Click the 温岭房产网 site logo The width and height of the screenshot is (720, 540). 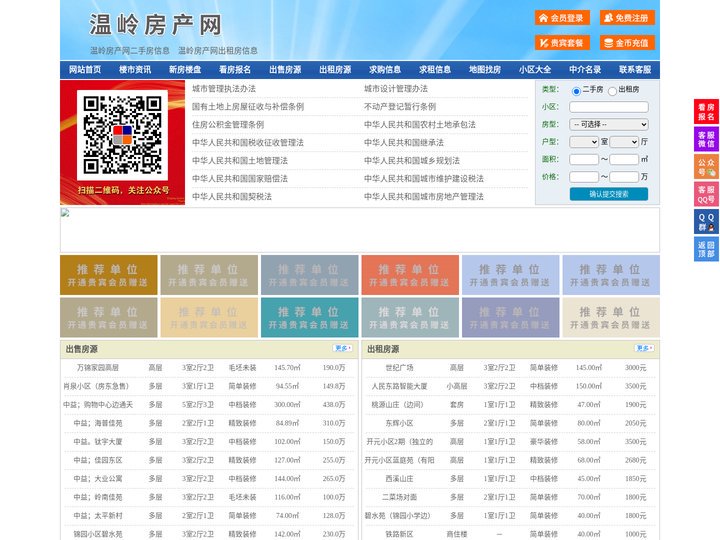tap(155, 25)
